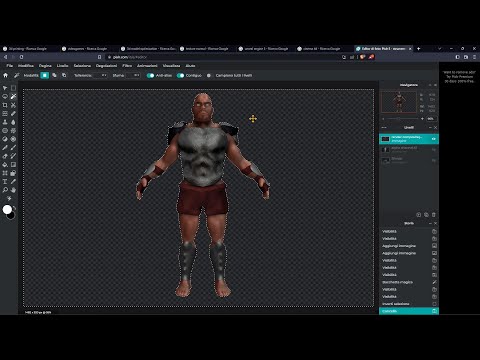Choose new selection mode icon

(x=45, y=75)
